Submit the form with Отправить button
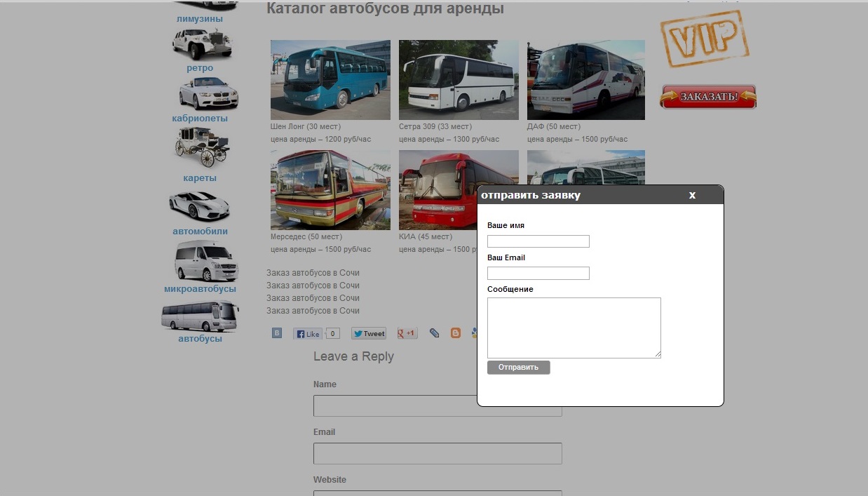868x496 pixels. tap(519, 368)
